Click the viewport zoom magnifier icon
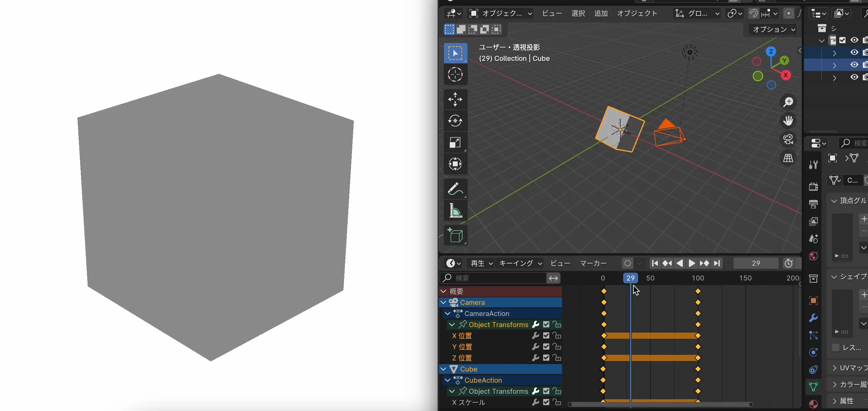The height and width of the screenshot is (411, 868). click(788, 102)
